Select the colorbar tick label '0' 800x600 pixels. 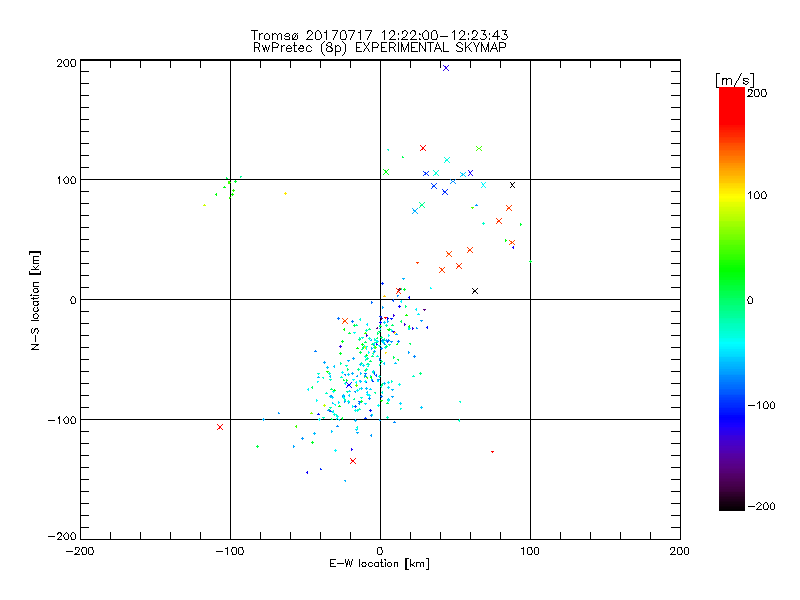click(750, 301)
